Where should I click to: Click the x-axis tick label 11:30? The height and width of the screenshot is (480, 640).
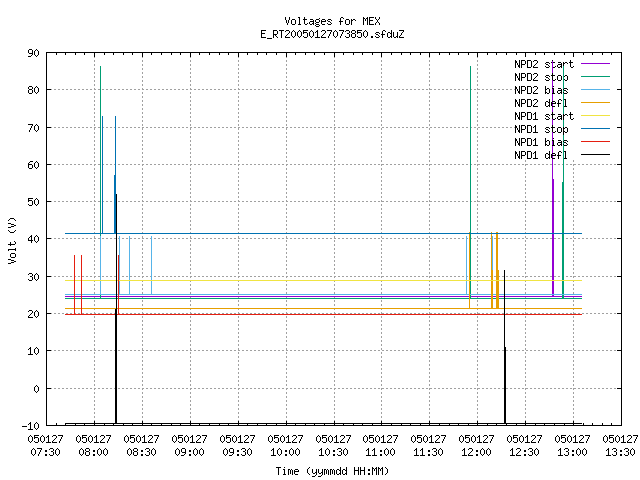pos(428,452)
